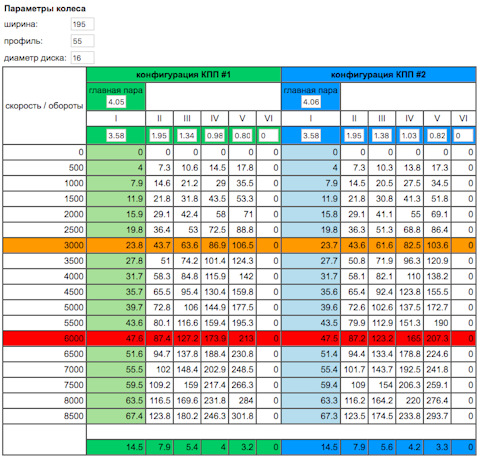Viewport: 480px width, 461px height.
Task: Click cell 110 in the 4000 row
Action: click(x=410, y=276)
